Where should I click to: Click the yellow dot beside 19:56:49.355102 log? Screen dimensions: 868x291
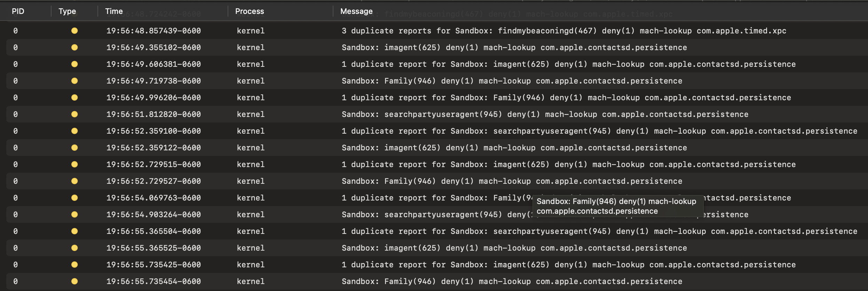click(74, 47)
